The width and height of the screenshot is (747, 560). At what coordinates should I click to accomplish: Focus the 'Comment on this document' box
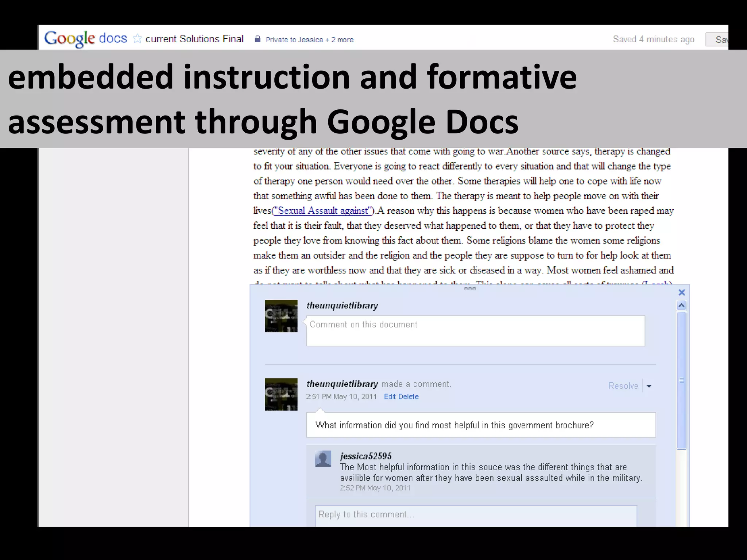pyautogui.click(x=476, y=331)
